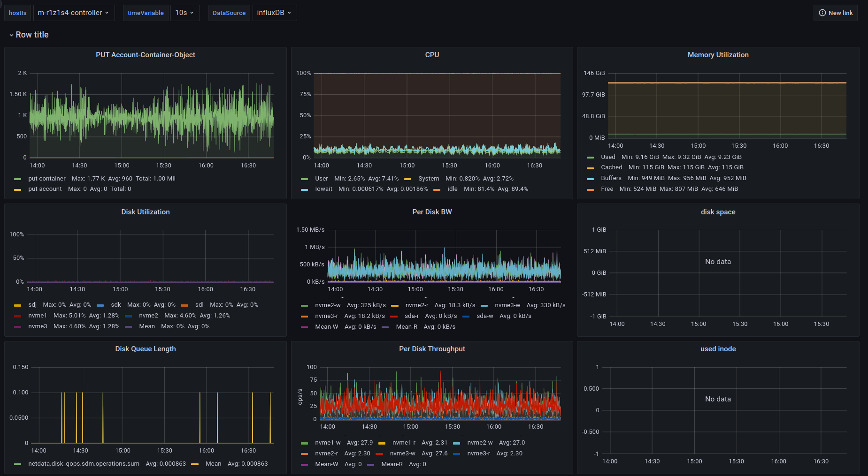
Task: Open the CPU panel title menu
Action: [x=432, y=55]
